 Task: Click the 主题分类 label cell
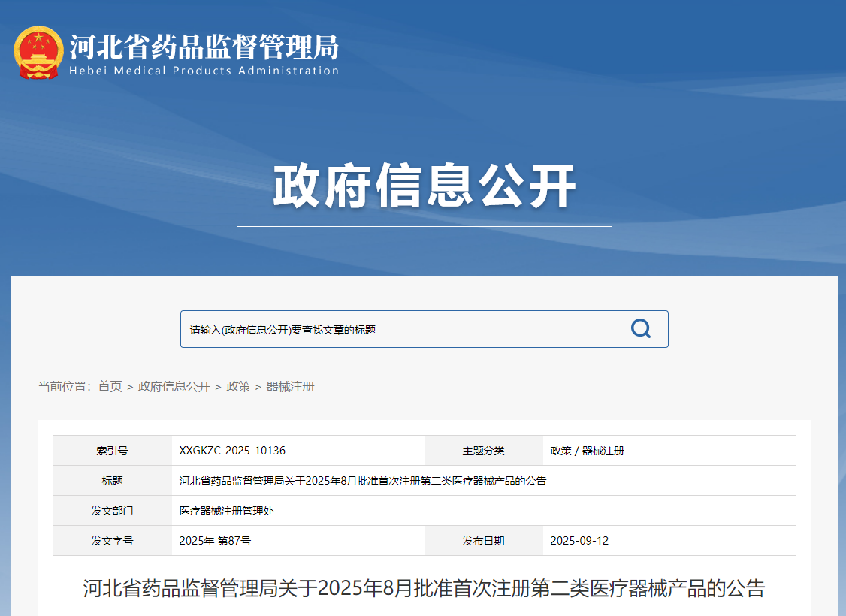(x=483, y=451)
